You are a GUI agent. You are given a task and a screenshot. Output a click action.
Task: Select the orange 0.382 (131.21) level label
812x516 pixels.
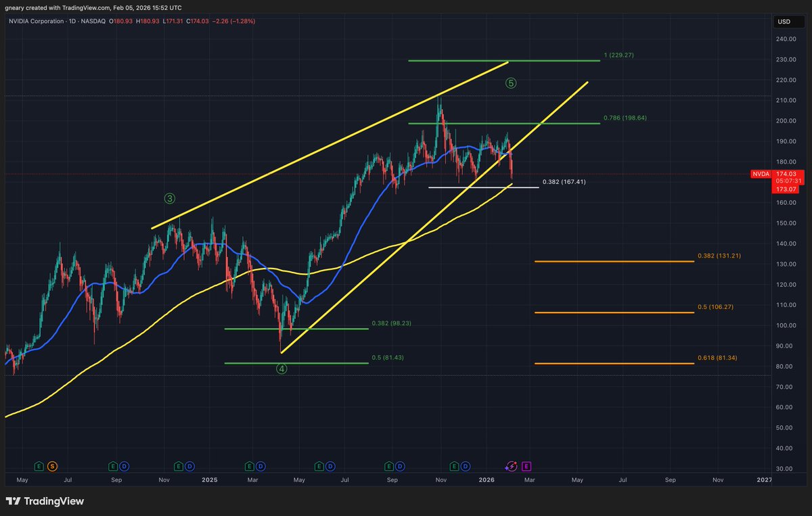click(721, 256)
